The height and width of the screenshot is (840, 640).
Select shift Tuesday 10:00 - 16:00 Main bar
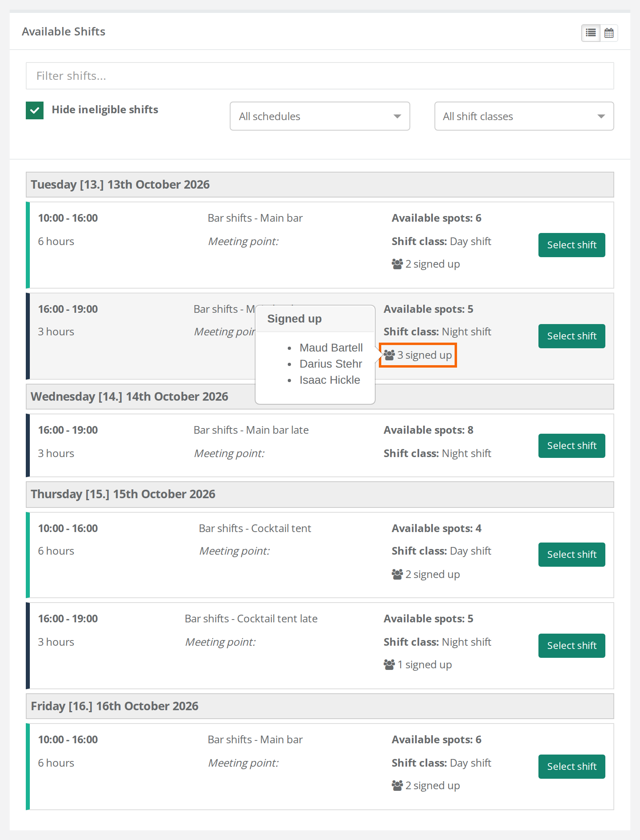pos(572,245)
